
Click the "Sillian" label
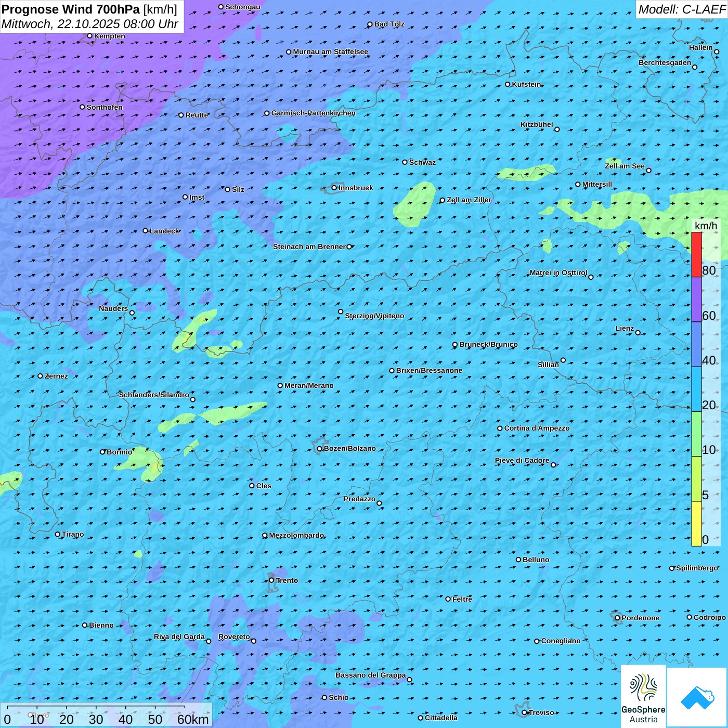tap(548, 365)
